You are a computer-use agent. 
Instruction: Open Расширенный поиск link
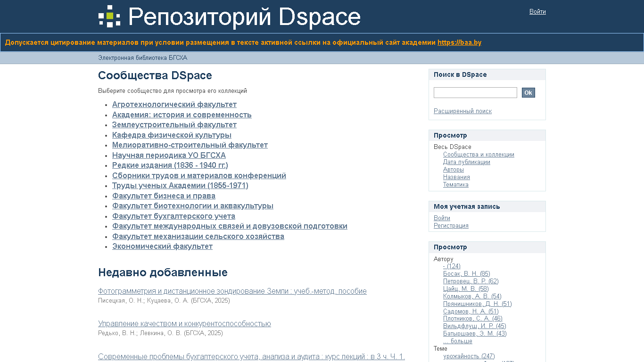click(462, 111)
